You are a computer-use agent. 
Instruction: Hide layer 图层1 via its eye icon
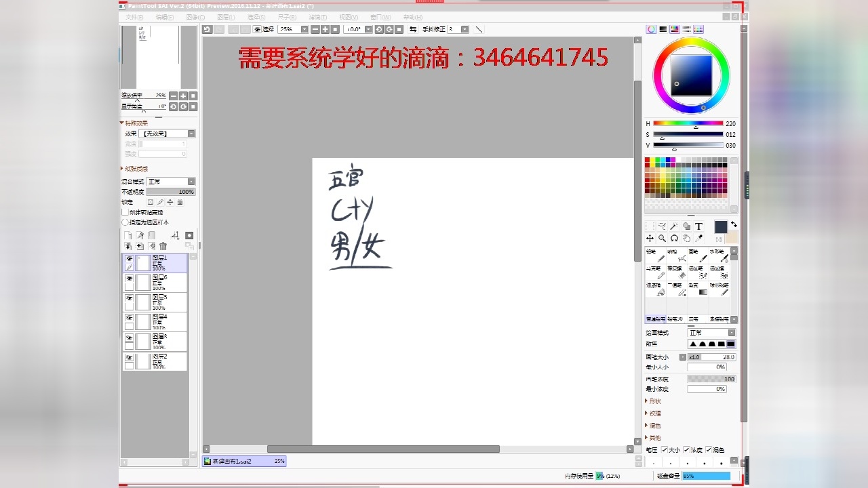pyautogui.click(x=129, y=259)
